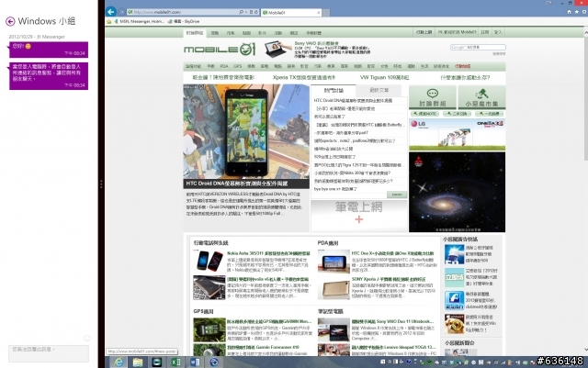The width and height of the screenshot is (588, 368).
Task: Click the snap divider handle between apps
Action: (x=101, y=184)
